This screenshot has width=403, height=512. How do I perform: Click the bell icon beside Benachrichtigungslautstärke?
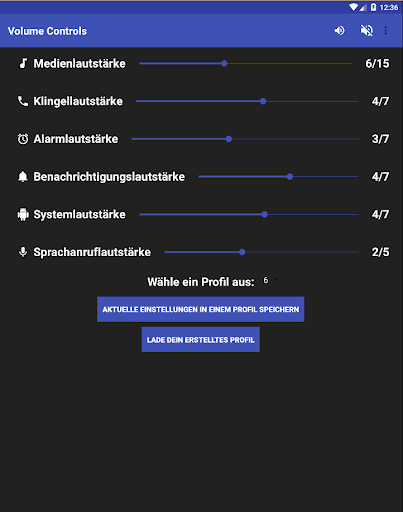(23, 176)
